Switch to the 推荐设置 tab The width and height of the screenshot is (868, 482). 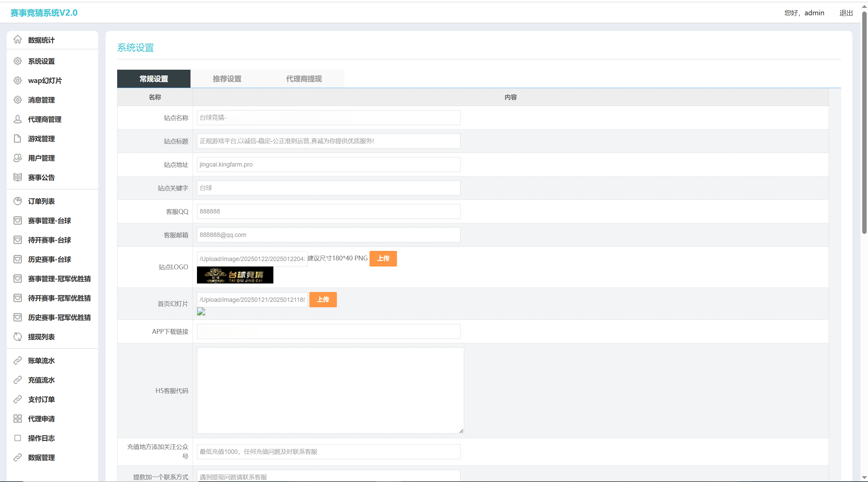(227, 79)
